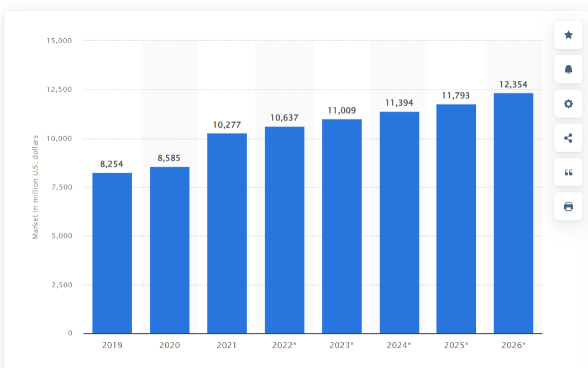The width and height of the screenshot is (588, 368).
Task: Select the 2025* bar
Action: click(456, 219)
